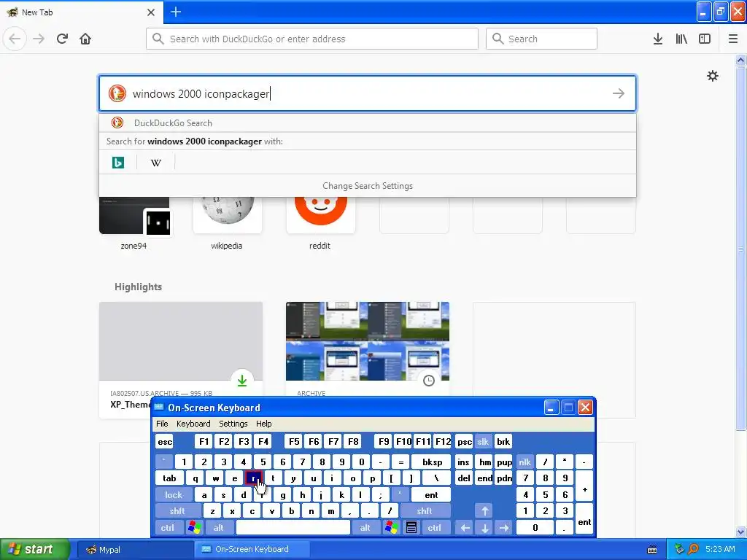Focus the address bar field
747x560 pixels.
[312, 39]
